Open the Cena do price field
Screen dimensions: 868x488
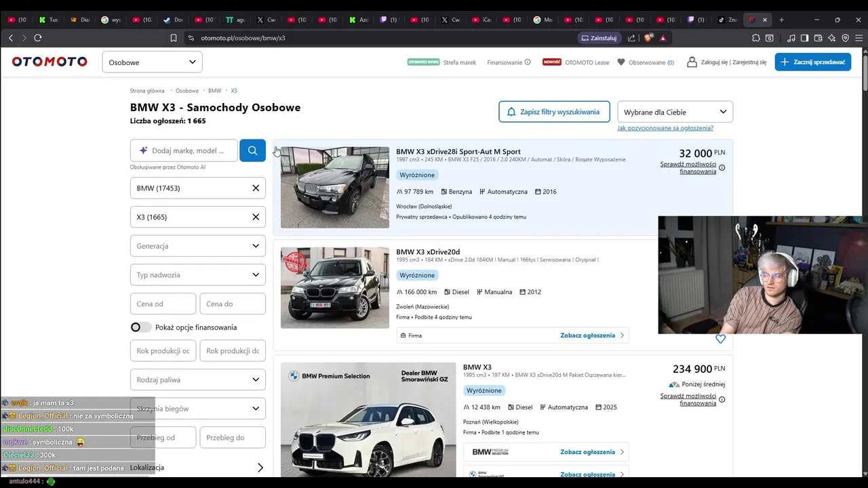click(233, 304)
